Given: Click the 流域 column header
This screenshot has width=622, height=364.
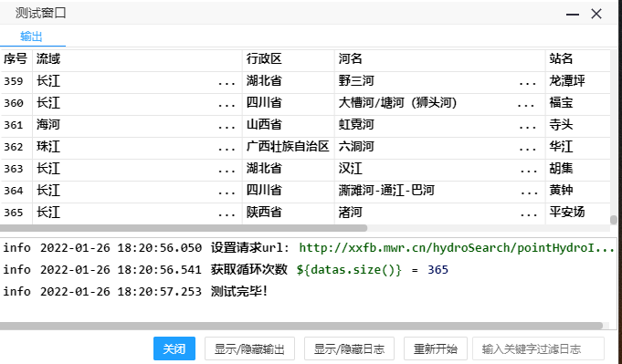Looking at the screenshot, I should pos(48,59).
